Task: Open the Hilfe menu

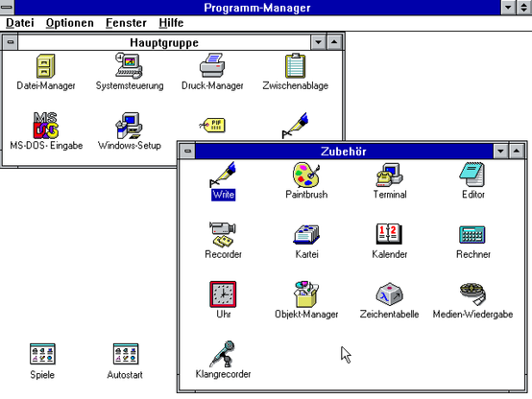Action: tap(171, 23)
